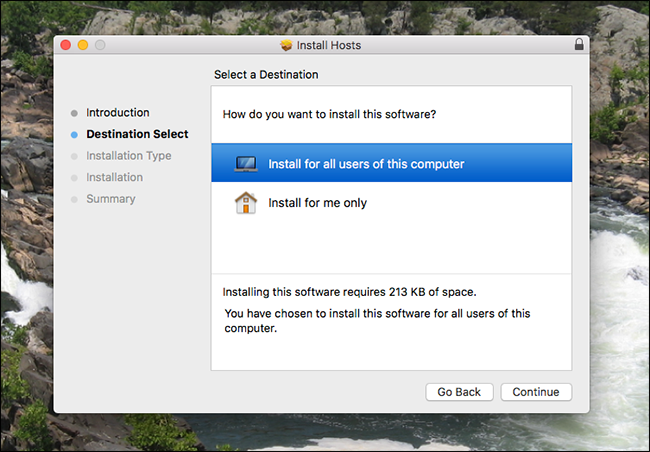Click the Summary step in sidebar
Screen dimensions: 650x452
pos(111,199)
